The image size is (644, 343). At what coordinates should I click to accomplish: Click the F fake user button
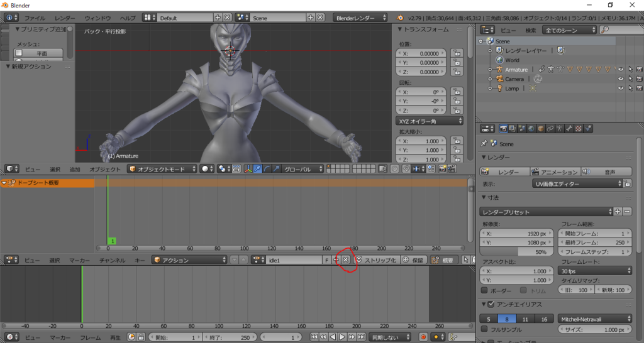pos(326,259)
